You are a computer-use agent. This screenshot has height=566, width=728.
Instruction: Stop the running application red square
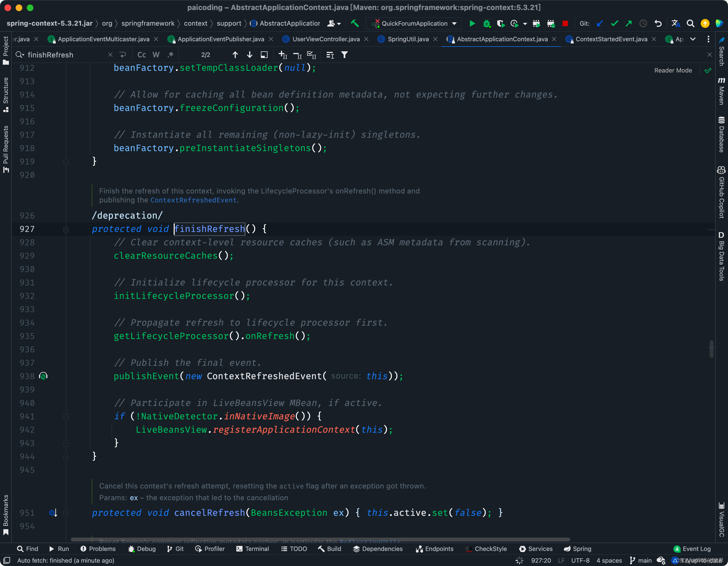565,23
